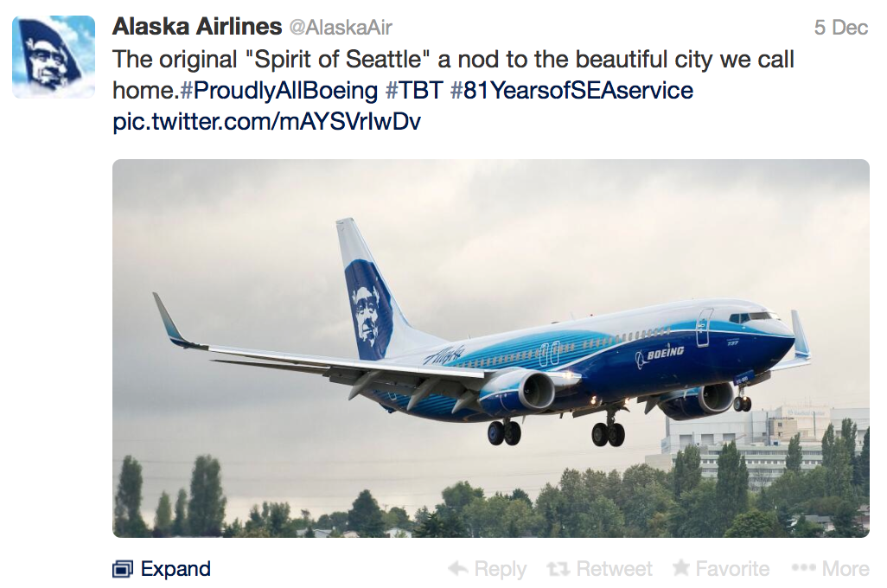Open the pic.twitter.com/mAYSVrIwDv link

click(266, 121)
